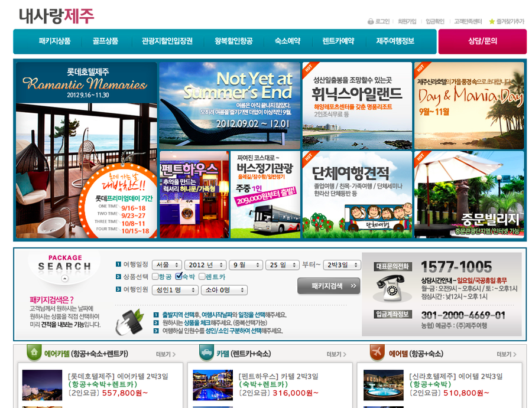The height and width of the screenshot is (408, 532).
Task: Open the 9 월 month dropdown
Action: tap(245, 265)
